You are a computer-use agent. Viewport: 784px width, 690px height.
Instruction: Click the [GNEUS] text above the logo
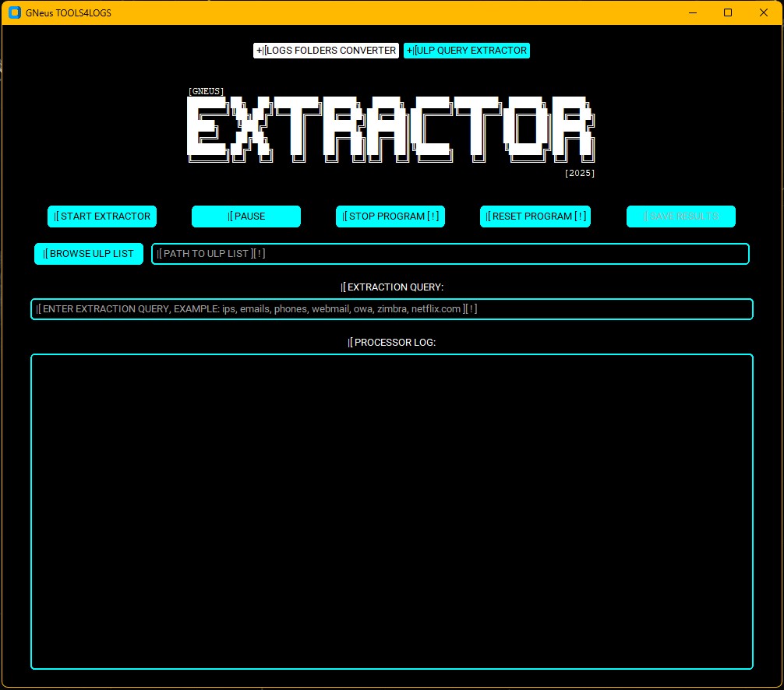coord(206,91)
